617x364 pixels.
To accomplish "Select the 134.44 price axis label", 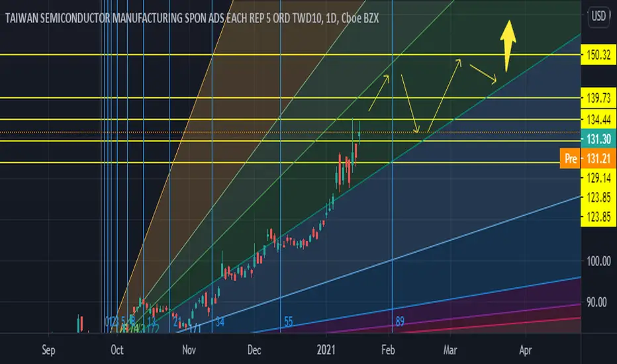I will coord(598,119).
